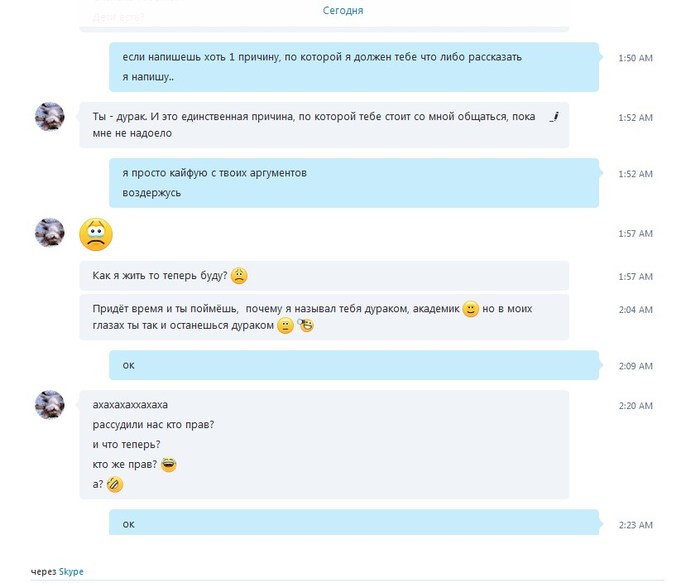Image resolution: width=700 pixels, height=583 pixels.
Task: Select the last 'ок' message at 2:23 AM
Action: (x=354, y=522)
